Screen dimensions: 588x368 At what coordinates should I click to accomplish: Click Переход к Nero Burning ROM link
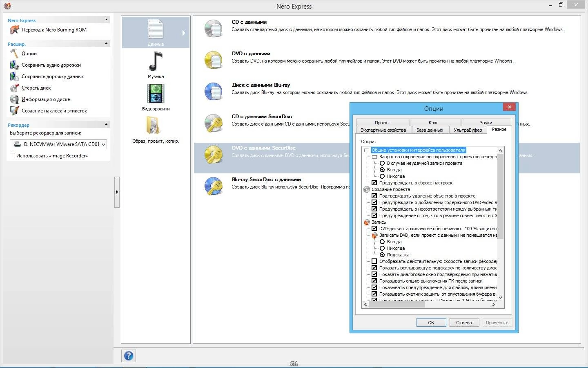point(54,30)
